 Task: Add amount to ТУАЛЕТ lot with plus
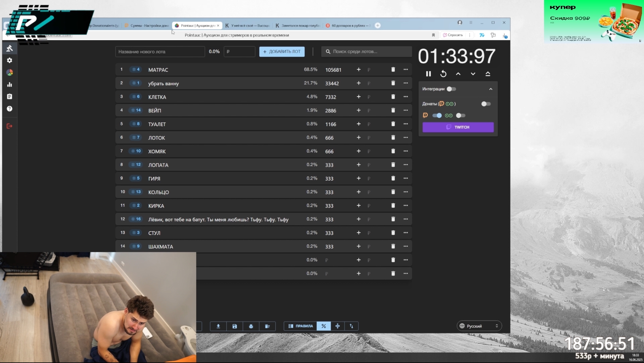pos(358,124)
